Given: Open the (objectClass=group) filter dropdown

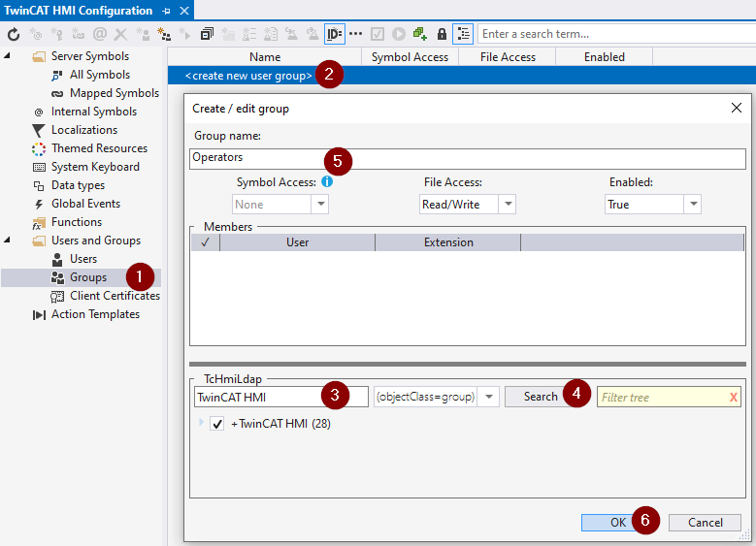Looking at the screenshot, I should coord(489,397).
